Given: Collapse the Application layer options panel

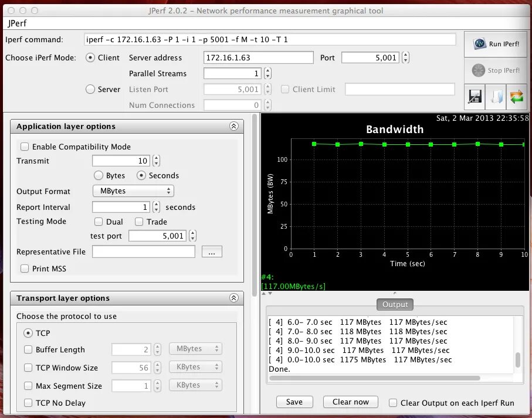Looking at the screenshot, I should (x=234, y=126).
